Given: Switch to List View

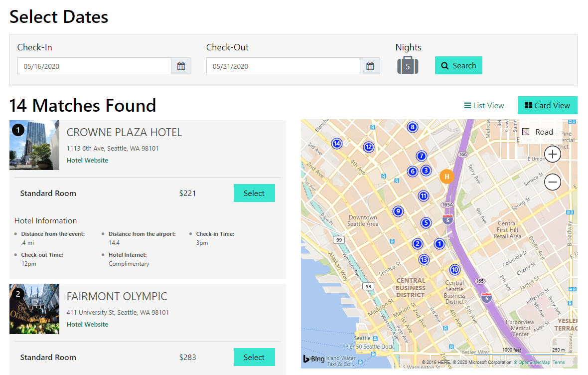Looking at the screenshot, I should [484, 106].
